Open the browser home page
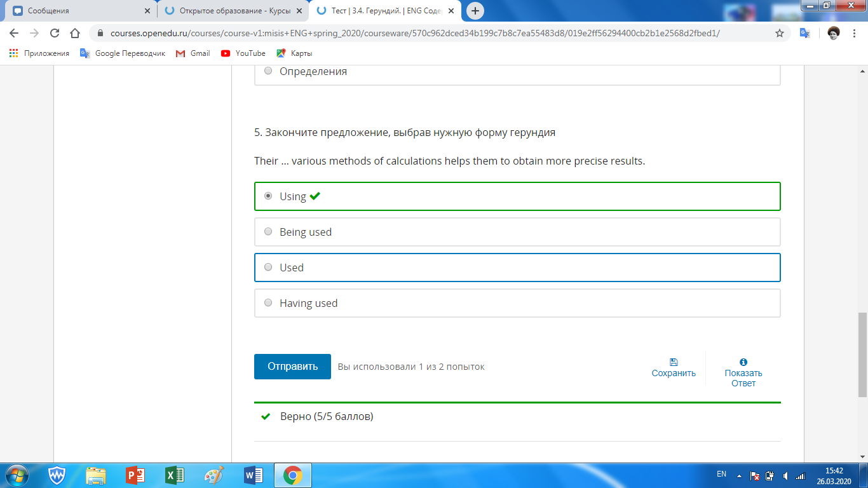Image resolution: width=868 pixels, height=488 pixels. pyautogui.click(x=75, y=33)
